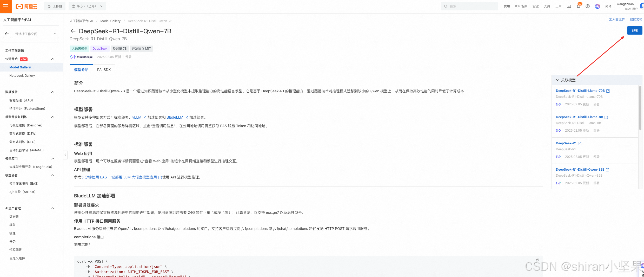
Task: Open the region selector 华东2（上海）
Action: [x=87, y=6]
